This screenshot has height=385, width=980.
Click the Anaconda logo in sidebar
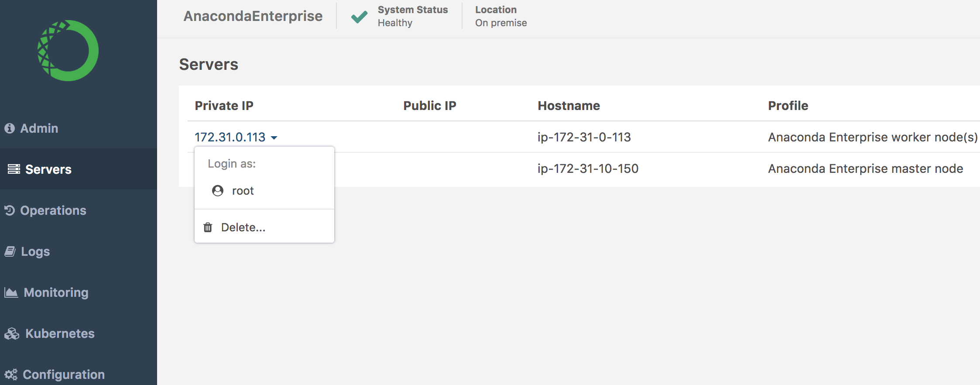pos(68,51)
